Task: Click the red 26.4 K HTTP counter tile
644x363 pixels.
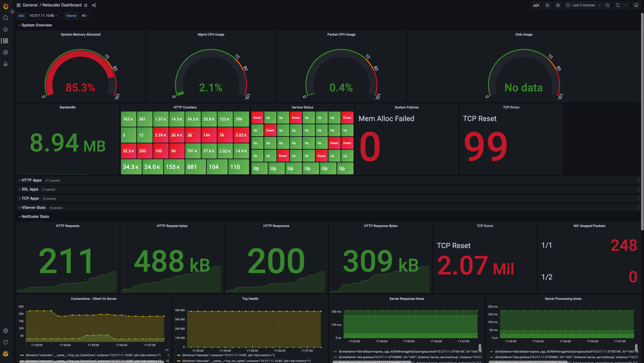Action: point(177,135)
